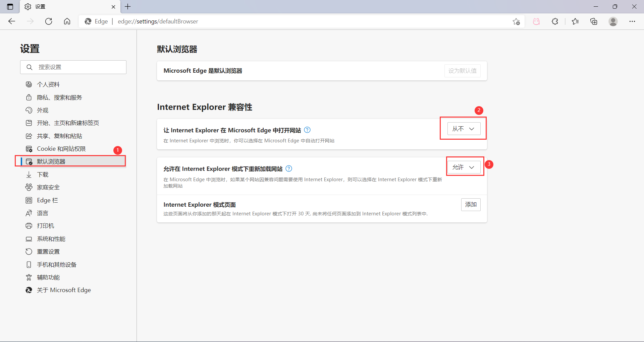This screenshot has width=644, height=342.
Task: Select 默认浏览器 in the sidebar
Action: click(72, 161)
